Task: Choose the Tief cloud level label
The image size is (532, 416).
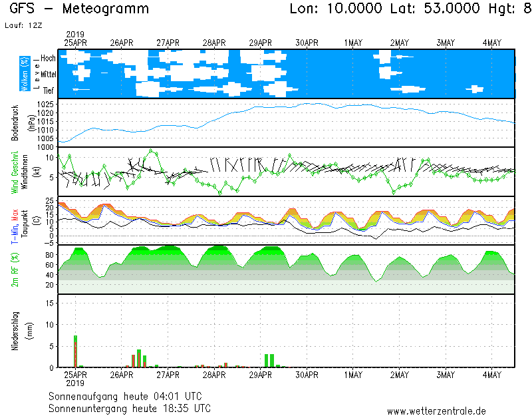Action: (49, 89)
